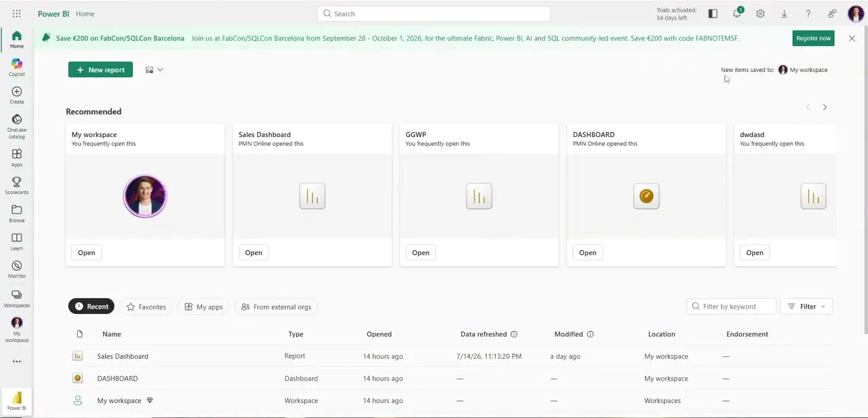Open My workspace in the recent list
Viewport: 868px width, 418px height.
(x=119, y=400)
